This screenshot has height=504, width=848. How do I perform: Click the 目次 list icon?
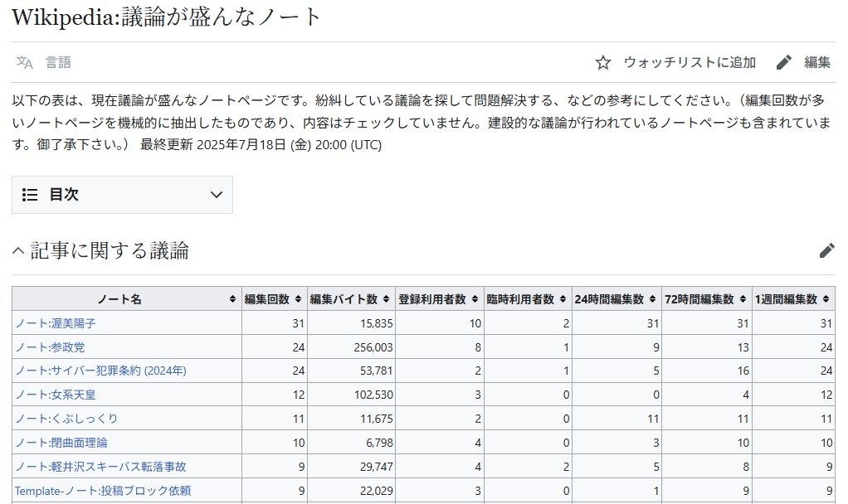point(30,195)
